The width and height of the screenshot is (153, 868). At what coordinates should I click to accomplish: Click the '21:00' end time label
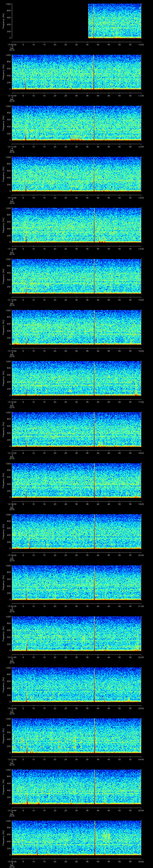click(141, 606)
